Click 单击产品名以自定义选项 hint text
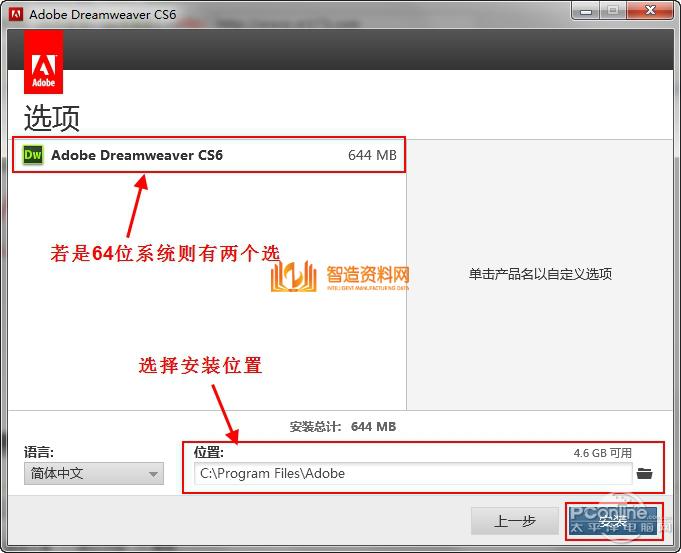 pyautogui.click(x=540, y=274)
